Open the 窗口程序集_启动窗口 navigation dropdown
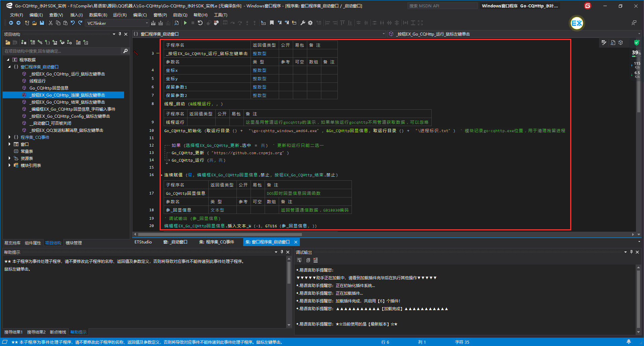The image size is (644, 346). click(383, 34)
